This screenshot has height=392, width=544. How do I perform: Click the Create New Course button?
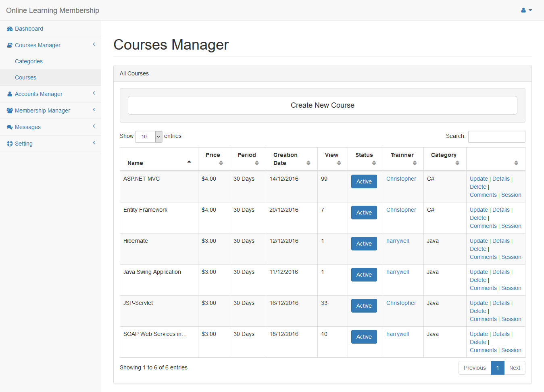pos(322,105)
